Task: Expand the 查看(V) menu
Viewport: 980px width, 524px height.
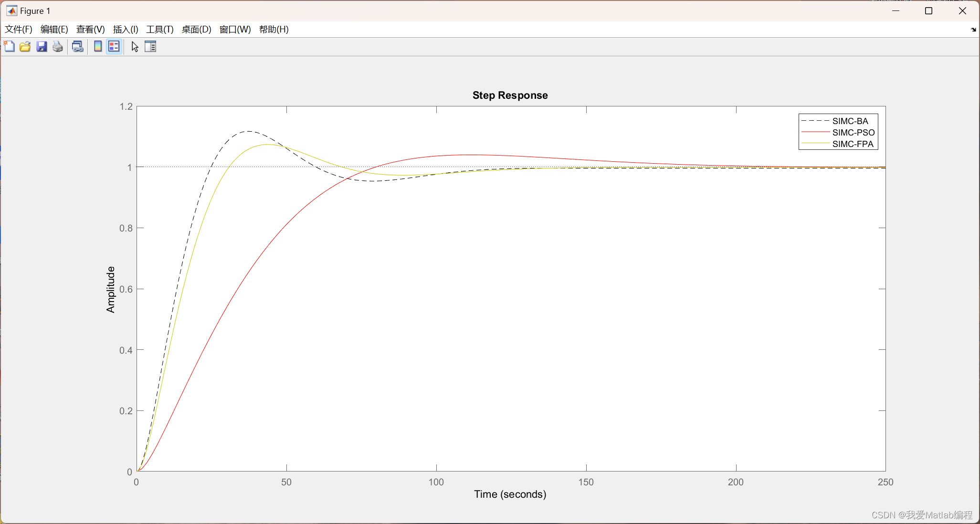Action: tap(90, 30)
